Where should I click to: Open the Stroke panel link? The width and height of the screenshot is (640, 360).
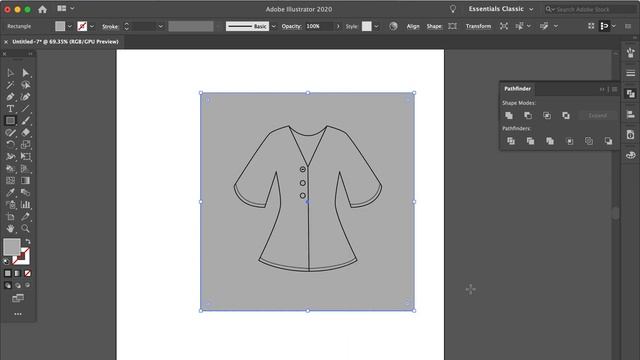[x=110, y=27]
